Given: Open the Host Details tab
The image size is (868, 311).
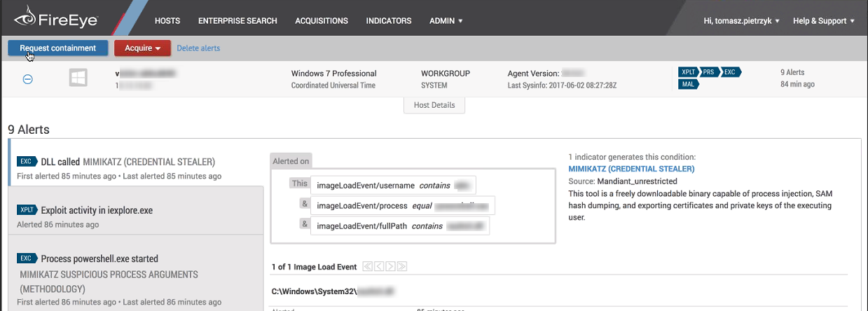Looking at the screenshot, I should click(x=434, y=105).
